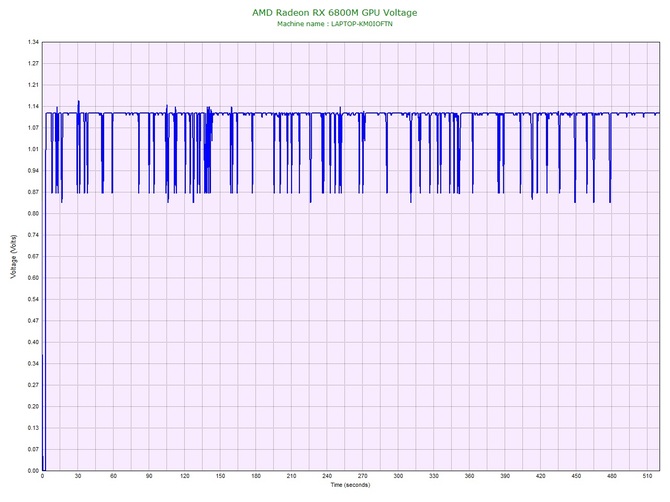670x502 pixels.
Task: Select the 0.80 voltage axis label
Action: coord(33,214)
